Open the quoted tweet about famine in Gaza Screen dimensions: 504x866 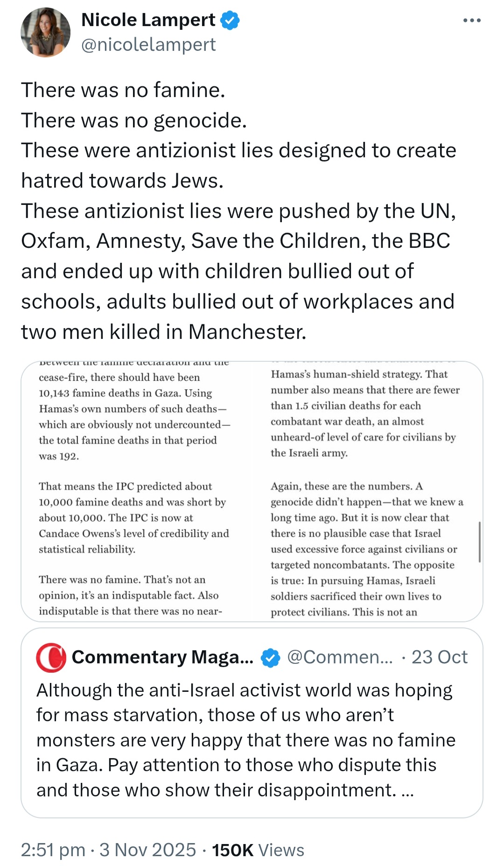252,723
